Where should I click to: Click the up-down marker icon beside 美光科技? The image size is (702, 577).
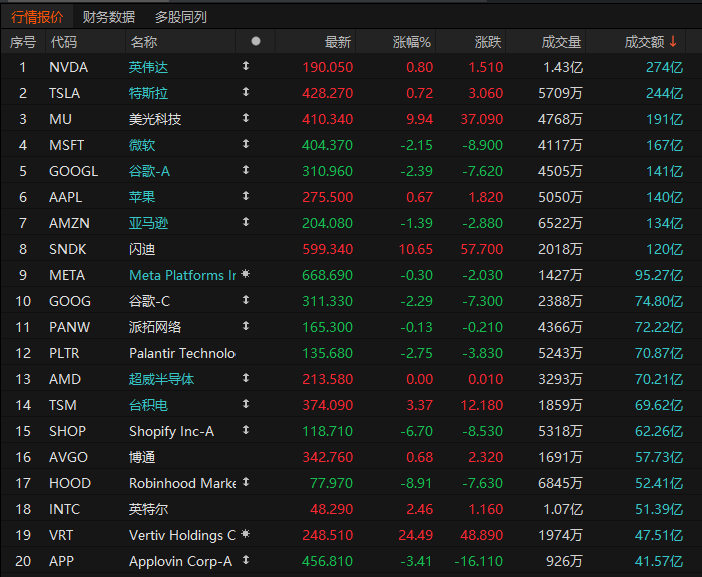246,118
